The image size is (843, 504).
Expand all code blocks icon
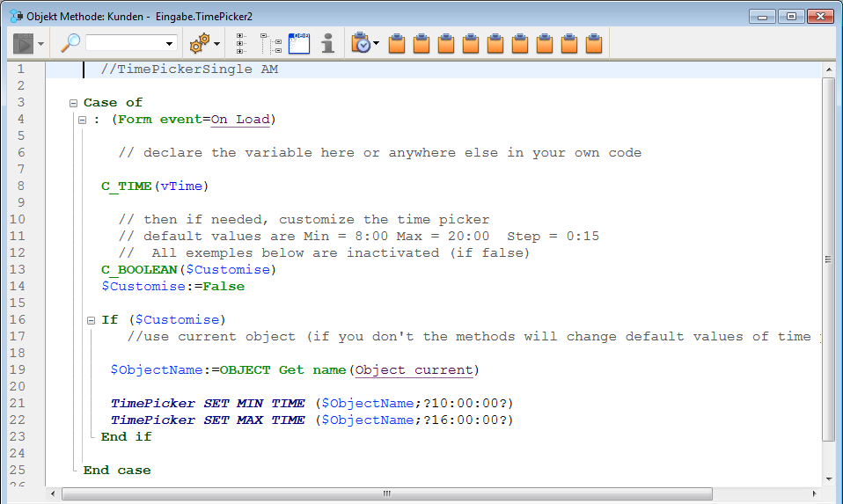(x=241, y=43)
